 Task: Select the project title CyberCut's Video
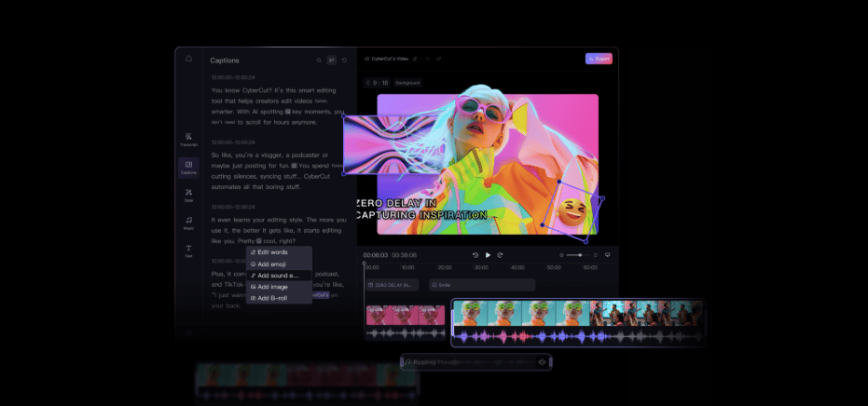[x=390, y=59]
